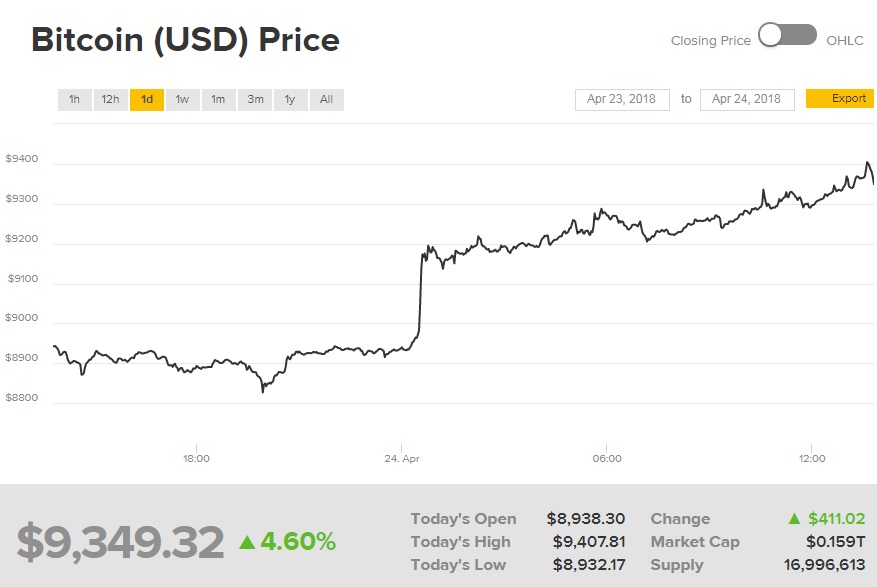View the 1y price history

[290, 99]
